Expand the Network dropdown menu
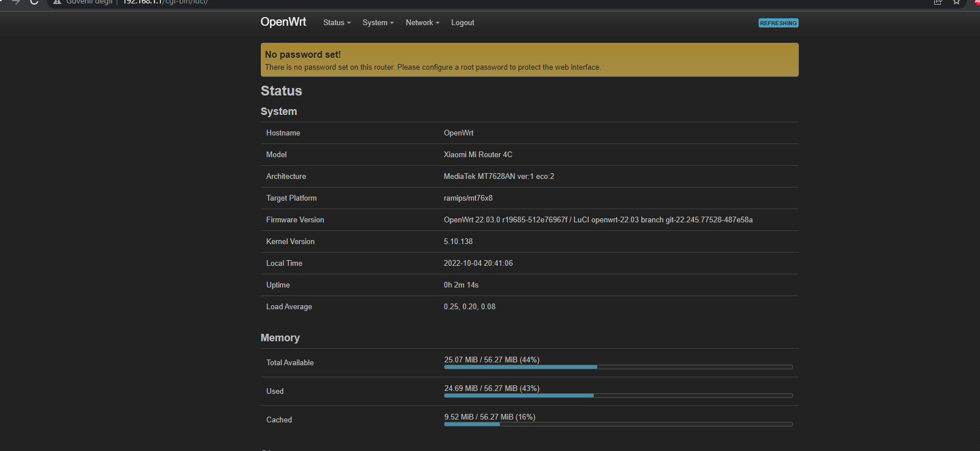The image size is (980, 451). coord(422,23)
